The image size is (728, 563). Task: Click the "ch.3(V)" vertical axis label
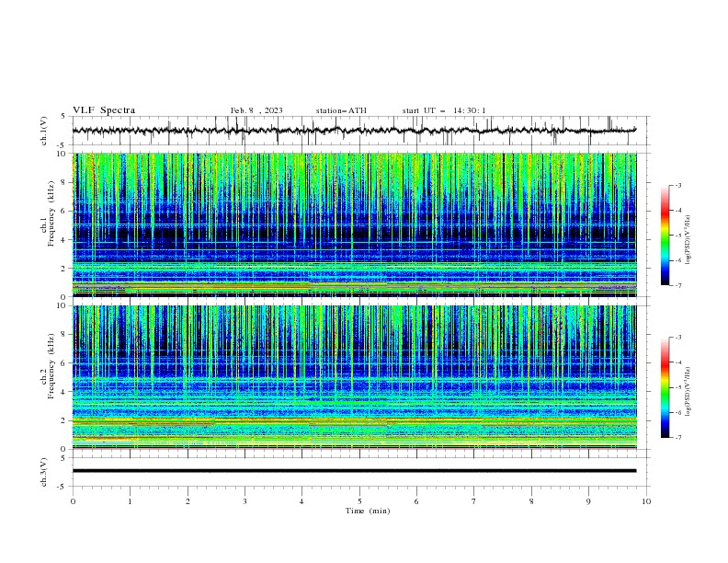coord(44,473)
